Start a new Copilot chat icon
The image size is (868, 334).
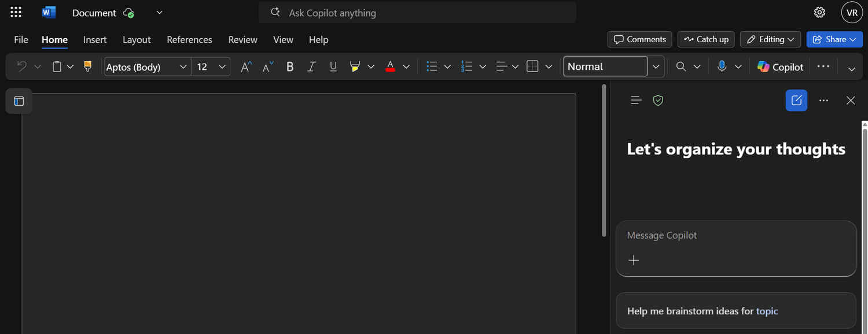point(796,101)
